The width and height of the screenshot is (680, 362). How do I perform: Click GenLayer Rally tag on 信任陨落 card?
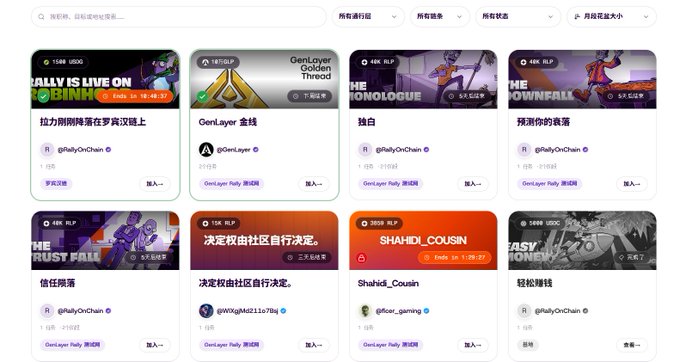(72, 345)
